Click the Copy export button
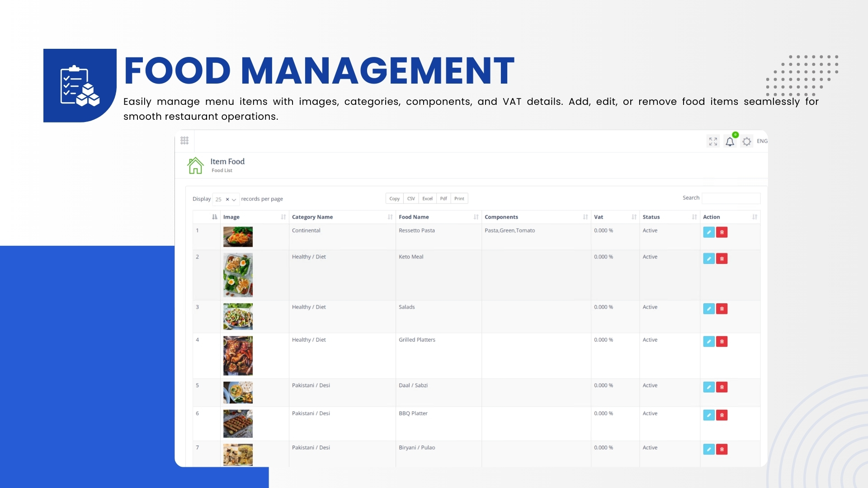 coord(394,198)
